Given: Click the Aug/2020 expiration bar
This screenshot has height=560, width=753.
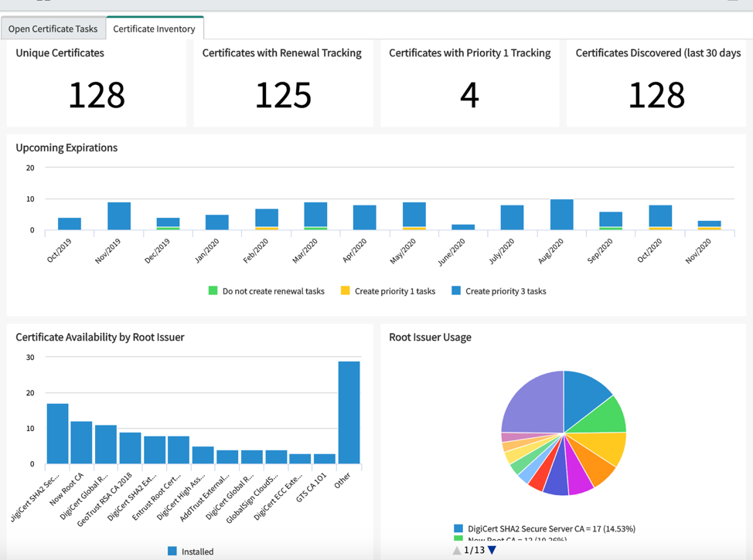Looking at the screenshot, I should 562,215.
